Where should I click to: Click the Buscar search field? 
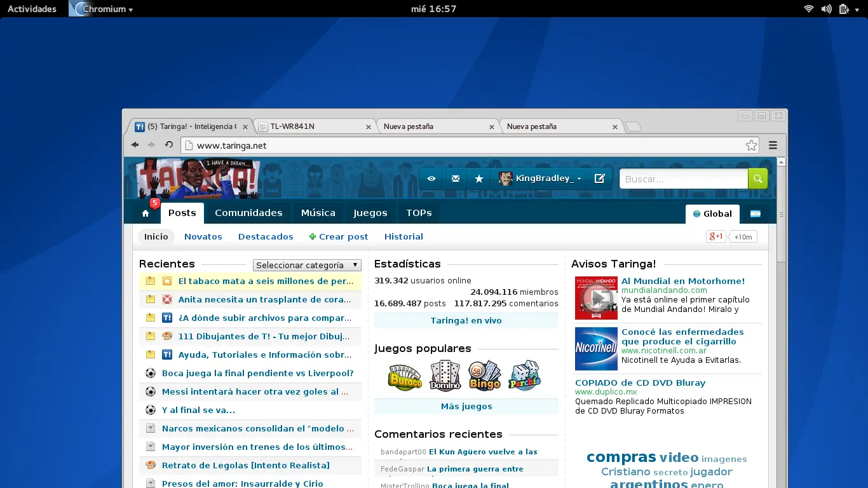tap(684, 179)
